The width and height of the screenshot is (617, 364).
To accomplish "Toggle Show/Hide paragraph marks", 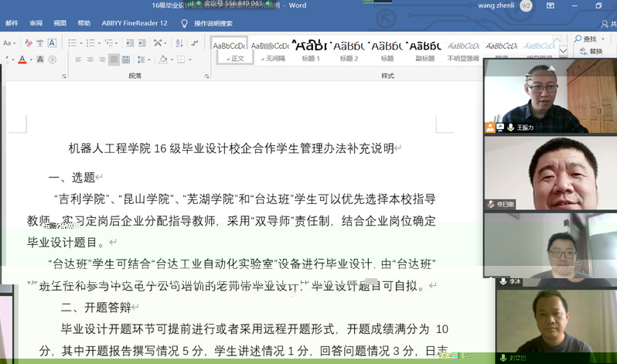I will (194, 43).
